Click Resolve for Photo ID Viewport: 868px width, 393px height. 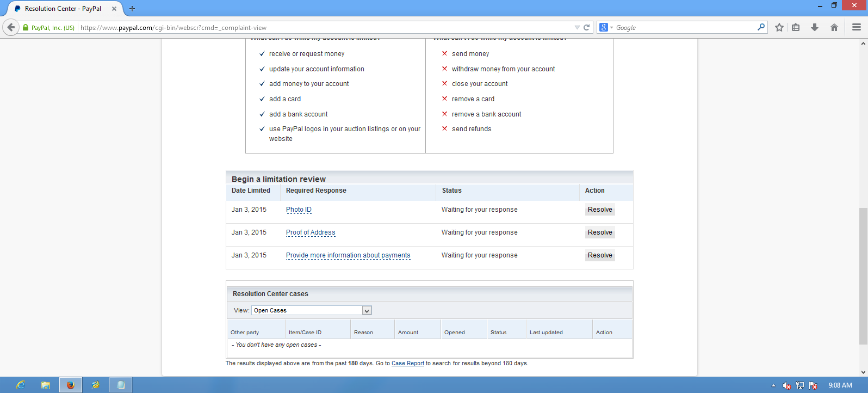(x=600, y=210)
